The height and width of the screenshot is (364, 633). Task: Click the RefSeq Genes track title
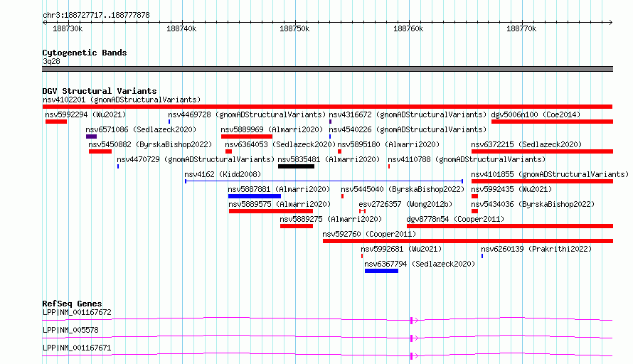[72, 304]
